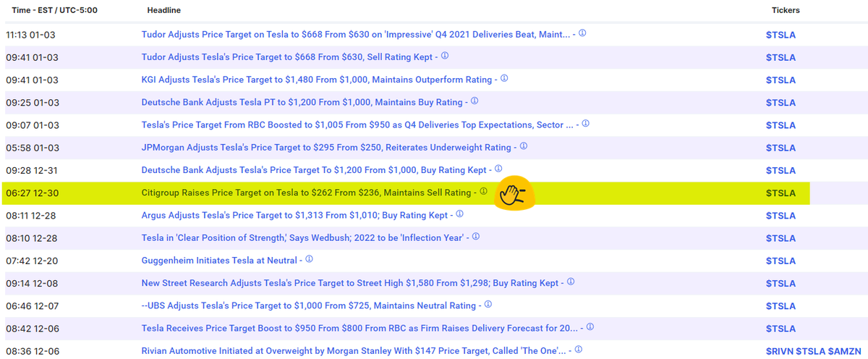The height and width of the screenshot is (359, 868).
Task: Click info icon after Tudor 'Impressive' Q4 headline
Action: click(582, 33)
